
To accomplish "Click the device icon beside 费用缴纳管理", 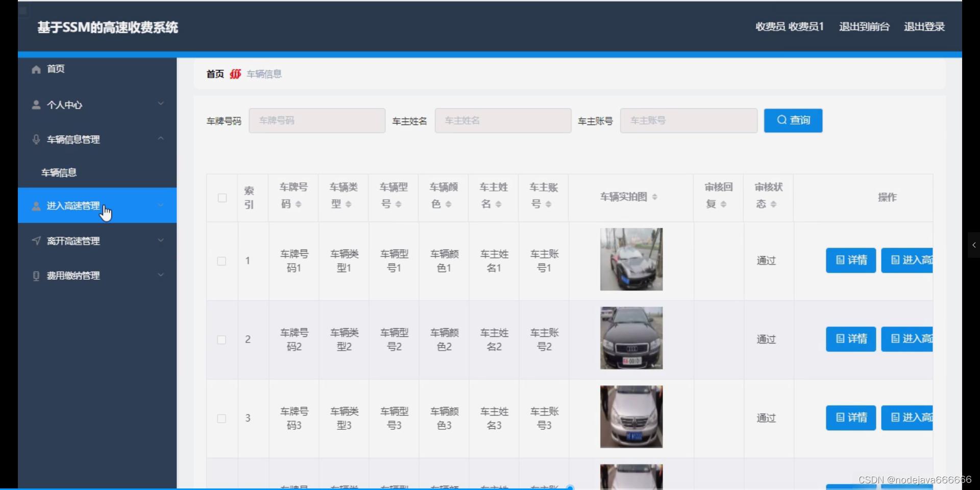I will (36, 276).
